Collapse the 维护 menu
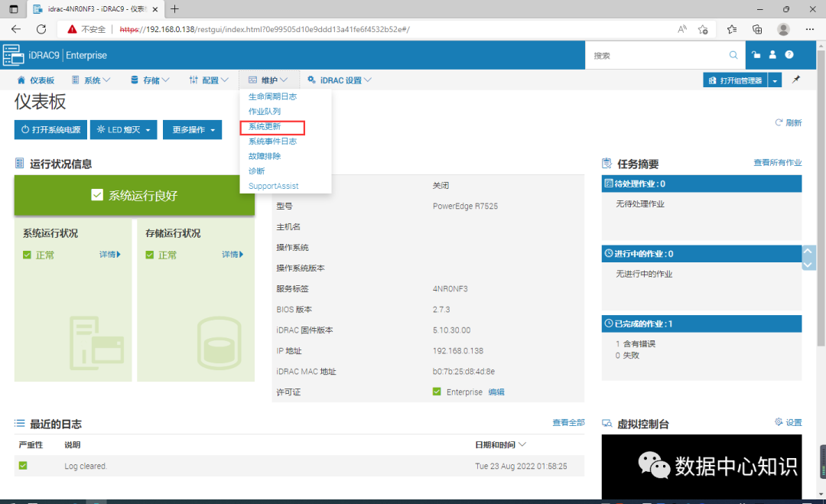The height and width of the screenshot is (504, 826). point(268,80)
